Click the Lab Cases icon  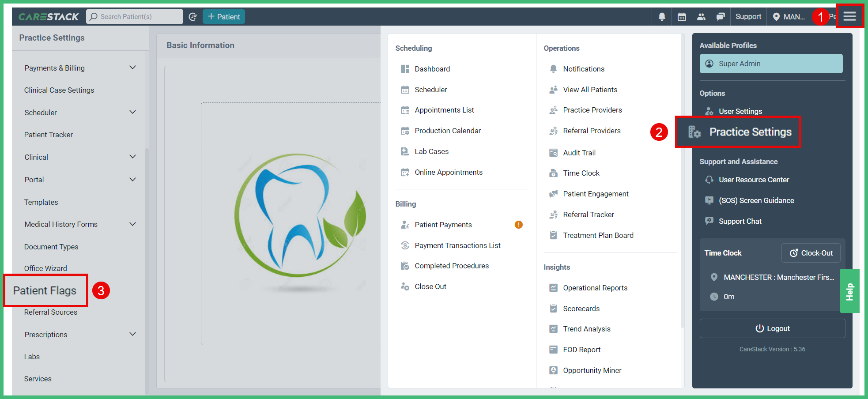(x=405, y=151)
